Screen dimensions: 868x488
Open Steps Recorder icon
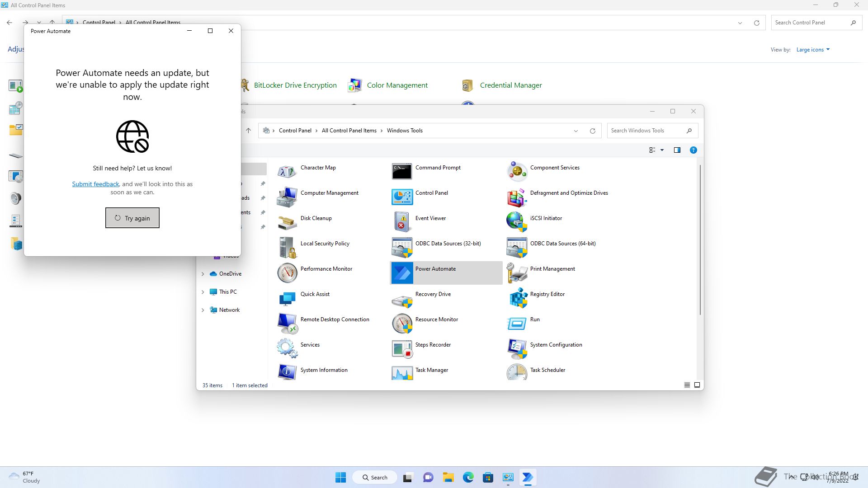tap(402, 349)
